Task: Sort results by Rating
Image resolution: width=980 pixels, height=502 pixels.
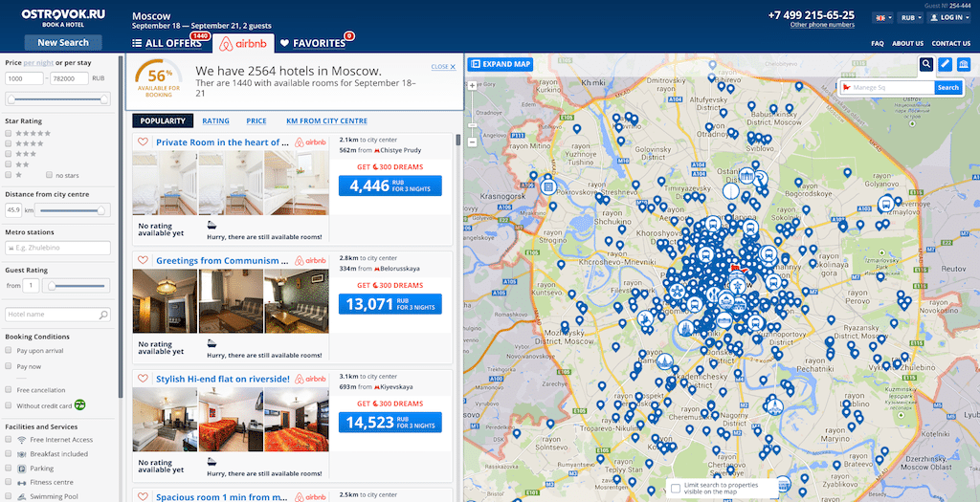Action: pyautogui.click(x=215, y=121)
